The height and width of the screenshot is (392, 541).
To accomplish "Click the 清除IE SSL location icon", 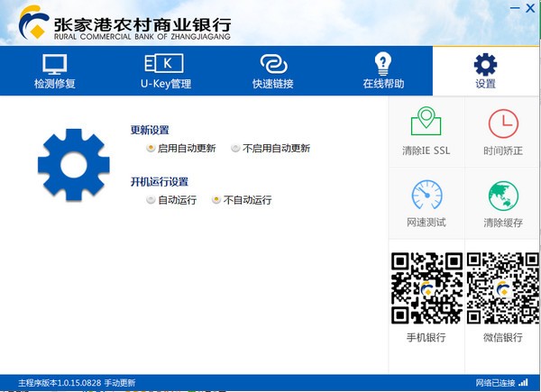I will pos(426,121).
